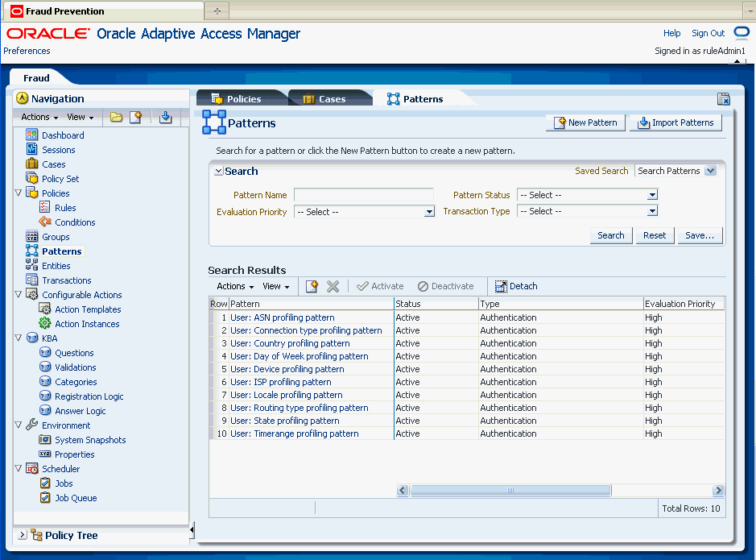Click the Jobs icon under Scheduler
756x560 pixels.
45,483
